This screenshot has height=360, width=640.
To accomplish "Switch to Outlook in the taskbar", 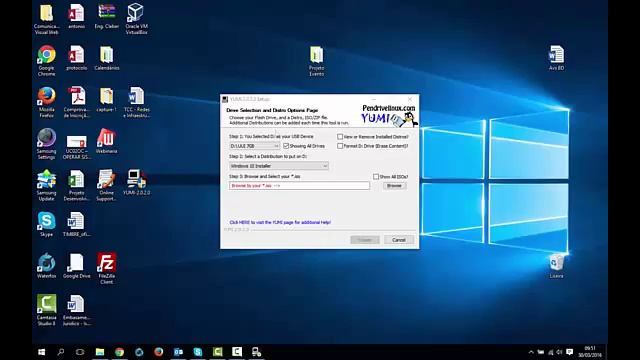I will click(x=178, y=352).
